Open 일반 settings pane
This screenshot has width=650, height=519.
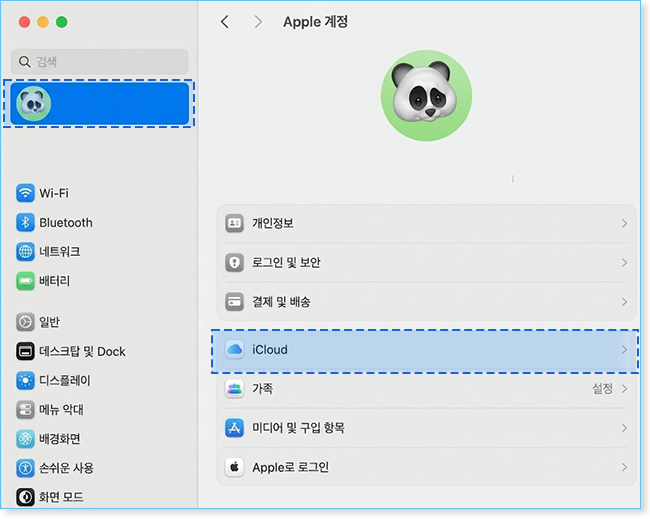tap(49, 322)
